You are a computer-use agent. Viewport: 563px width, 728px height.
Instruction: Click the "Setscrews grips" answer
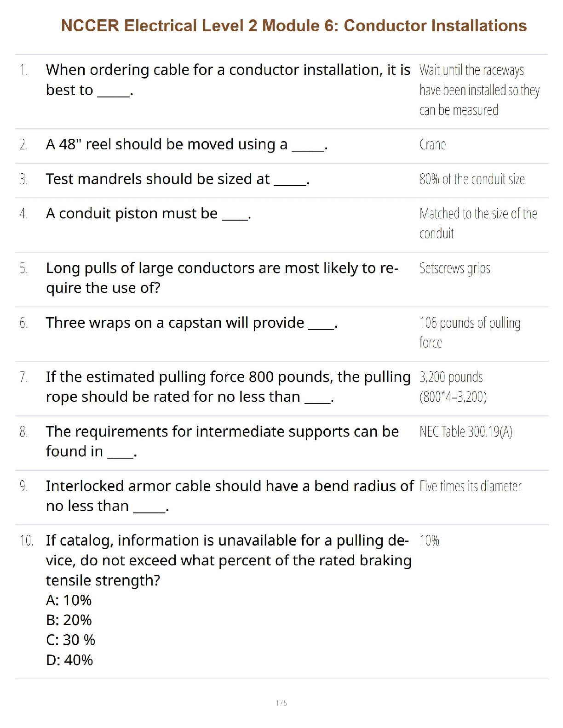[455, 268]
